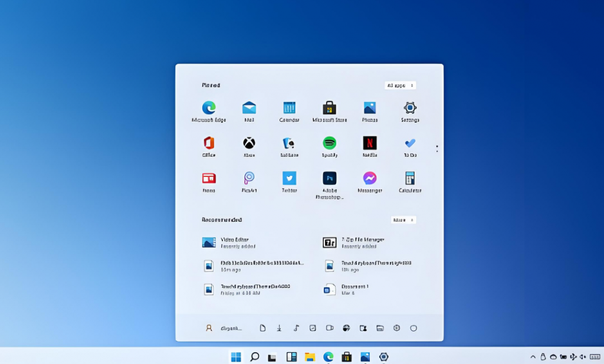Open the Microsoft To Do app

[410, 143]
